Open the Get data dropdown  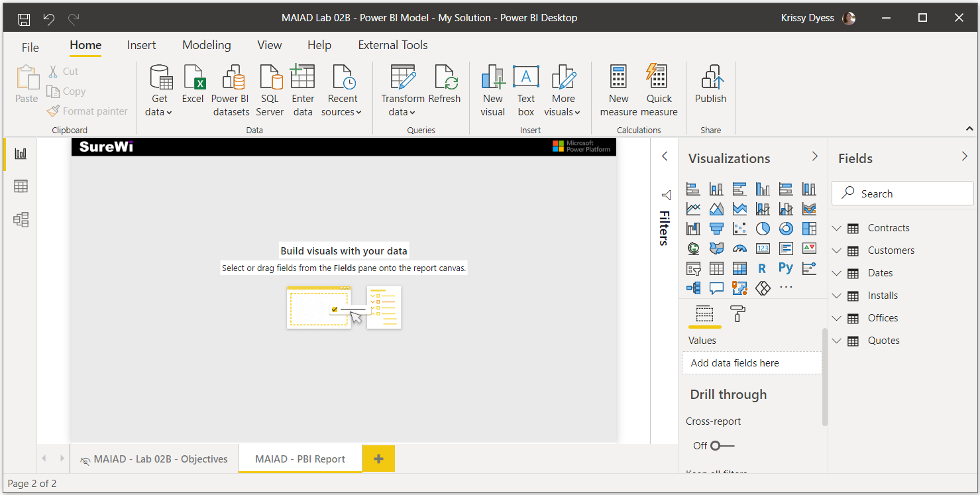(159, 91)
